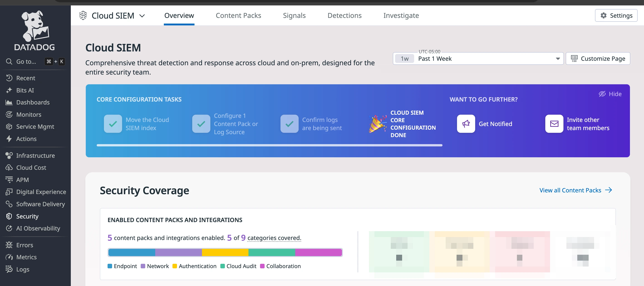Expand the Cloud SIEM product switcher chevron
644x286 pixels.
click(x=142, y=15)
